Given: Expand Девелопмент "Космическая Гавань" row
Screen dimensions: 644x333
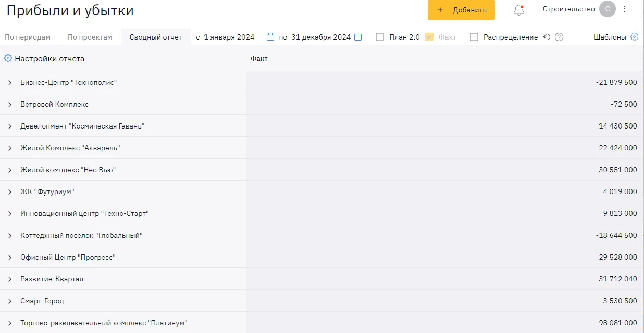Looking at the screenshot, I should coord(10,126).
